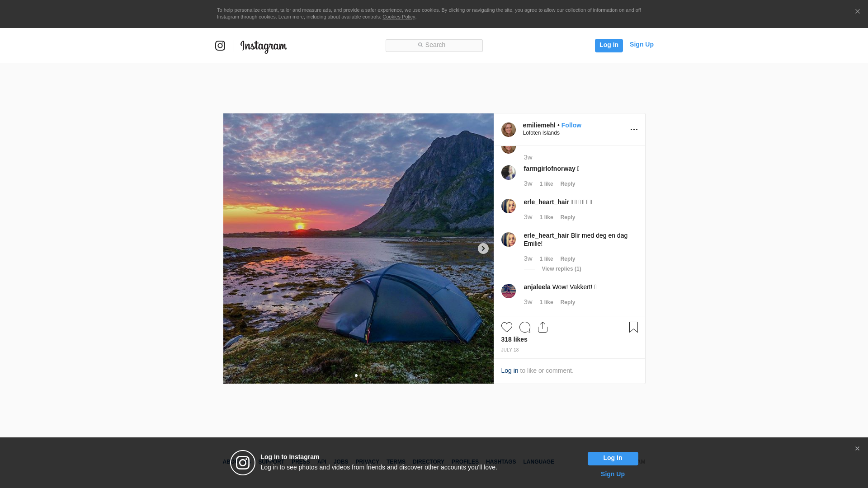
Task: Open the API footer link
Action: pos(322,462)
